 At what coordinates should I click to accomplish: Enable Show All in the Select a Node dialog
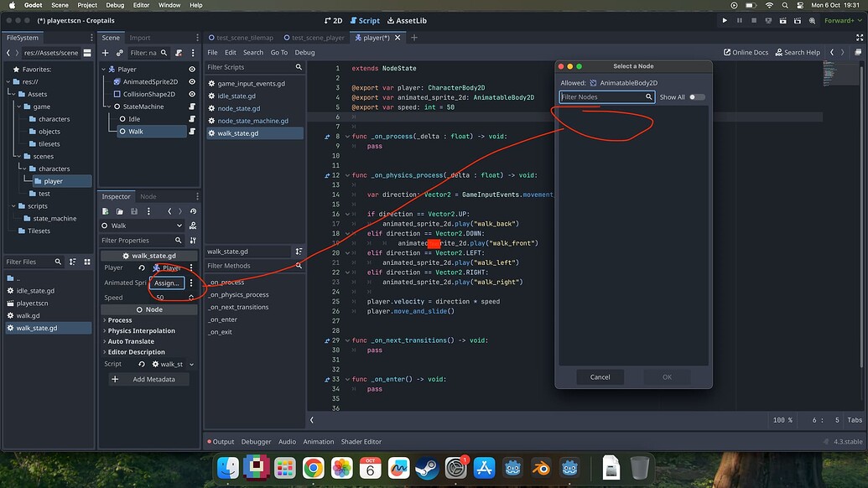coord(697,96)
